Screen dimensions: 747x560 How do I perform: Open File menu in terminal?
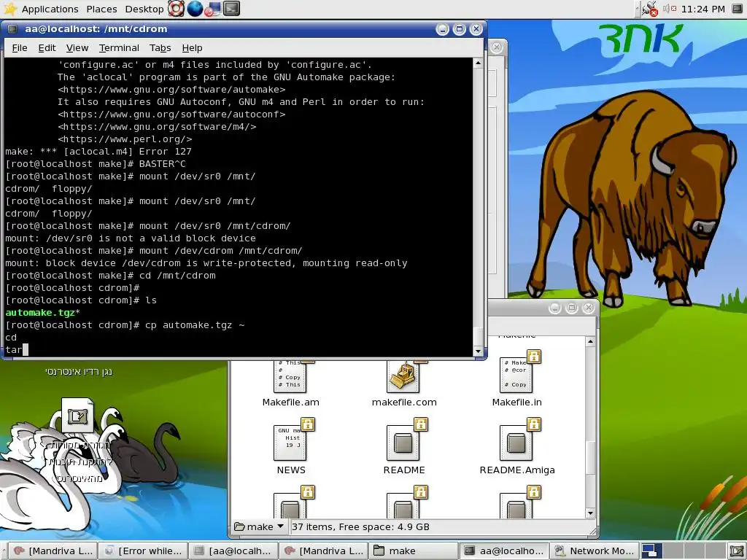[20, 47]
